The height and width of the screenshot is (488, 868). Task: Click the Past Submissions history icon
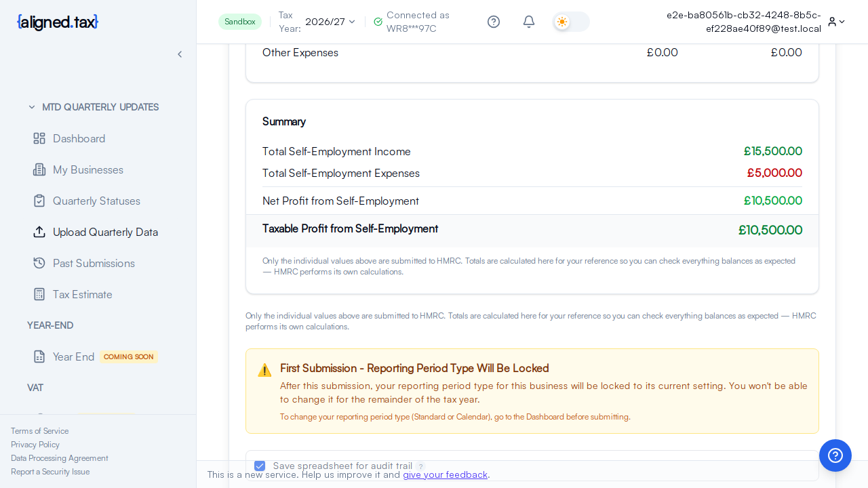39,263
